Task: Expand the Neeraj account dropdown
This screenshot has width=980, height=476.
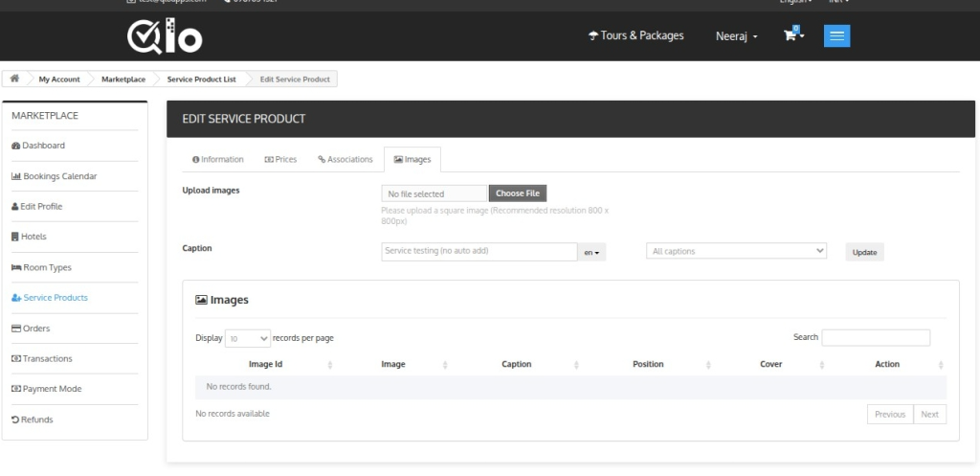Action: click(737, 36)
